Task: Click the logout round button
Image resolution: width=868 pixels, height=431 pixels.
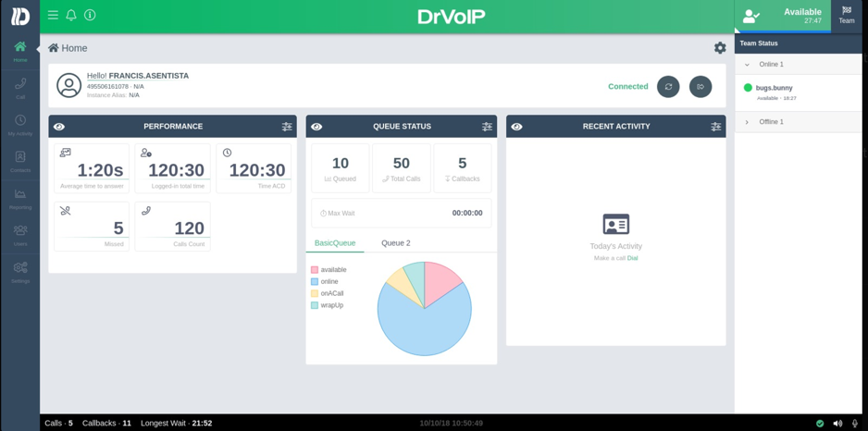Action: 701,86
